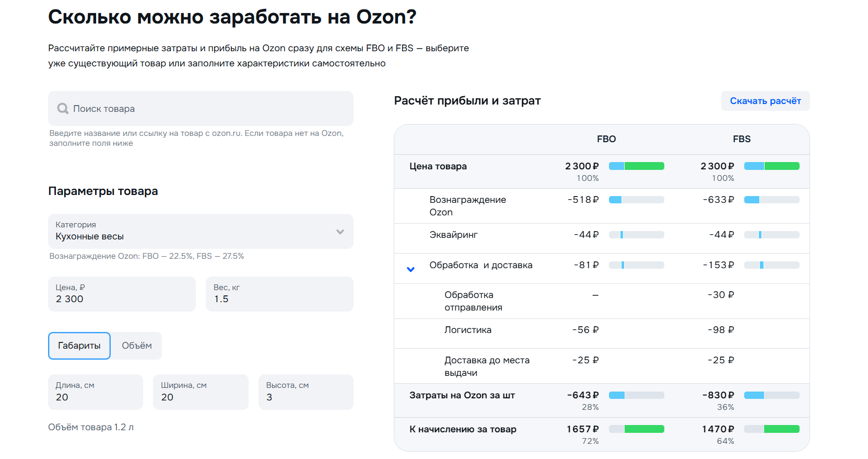Click the search magnifier icon

pyautogui.click(x=63, y=109)
